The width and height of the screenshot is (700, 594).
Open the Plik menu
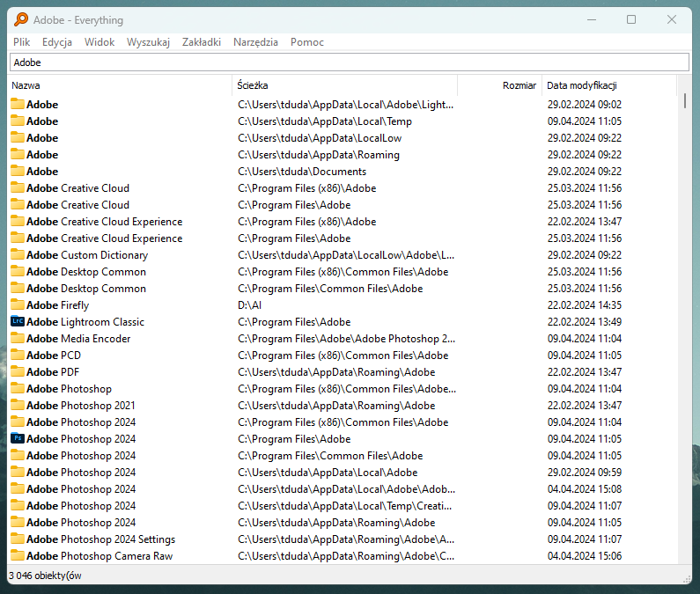[21, 42]
